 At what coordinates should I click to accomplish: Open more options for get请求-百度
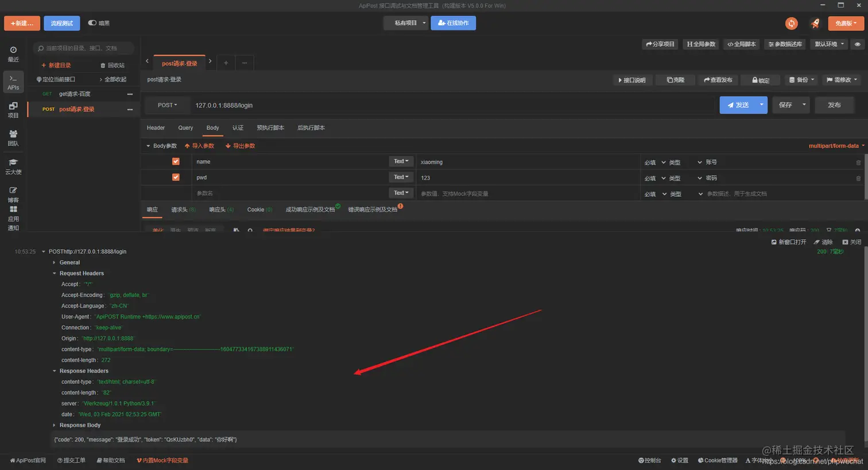(x=130, y=94)
